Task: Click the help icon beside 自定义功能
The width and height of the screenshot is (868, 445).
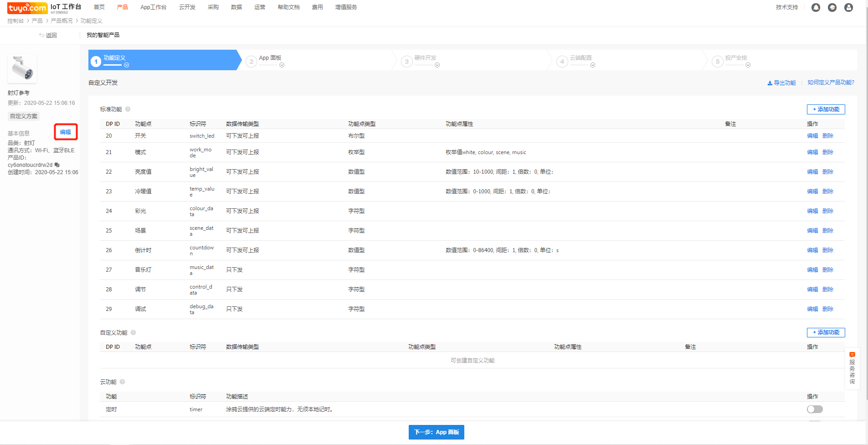Action: [x=134, y=332]
